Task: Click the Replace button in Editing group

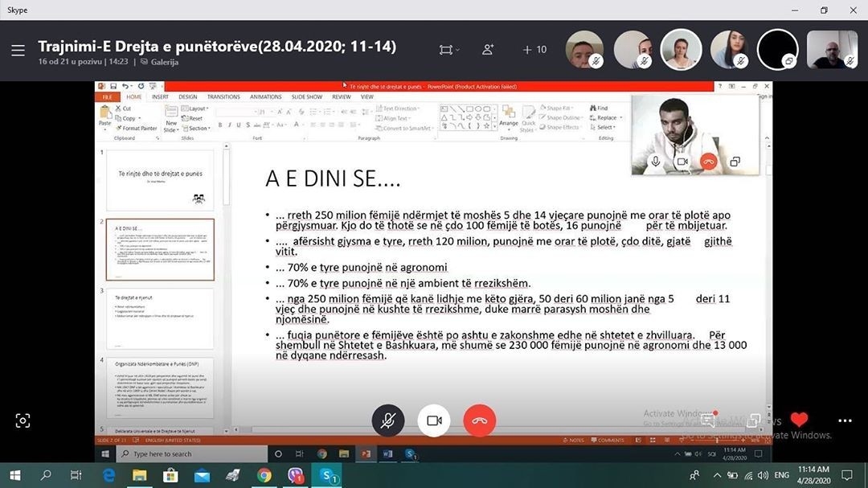Action: (x=607, y=117)
